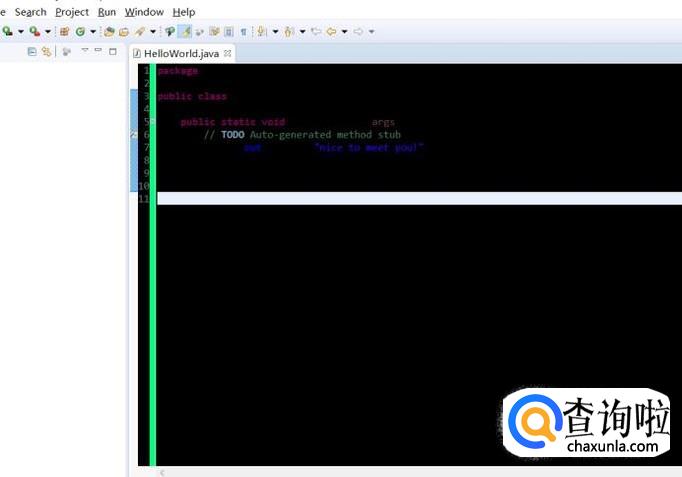This screenshot has height=477, width=682.
Task: Click the fold toggle at line 5
Action: [152, 122]
